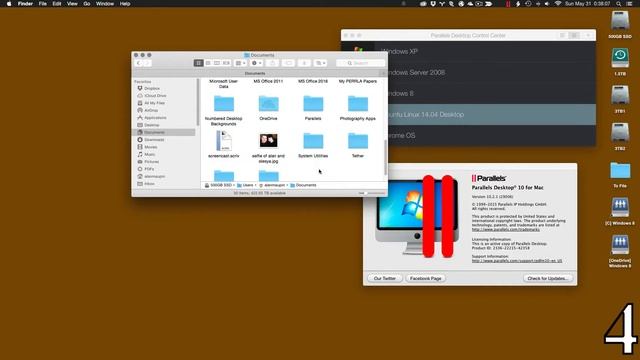The height and width of the screenshot is (360, 640).
Task: Select the To File desktop folder
Action: click(620, 171)
